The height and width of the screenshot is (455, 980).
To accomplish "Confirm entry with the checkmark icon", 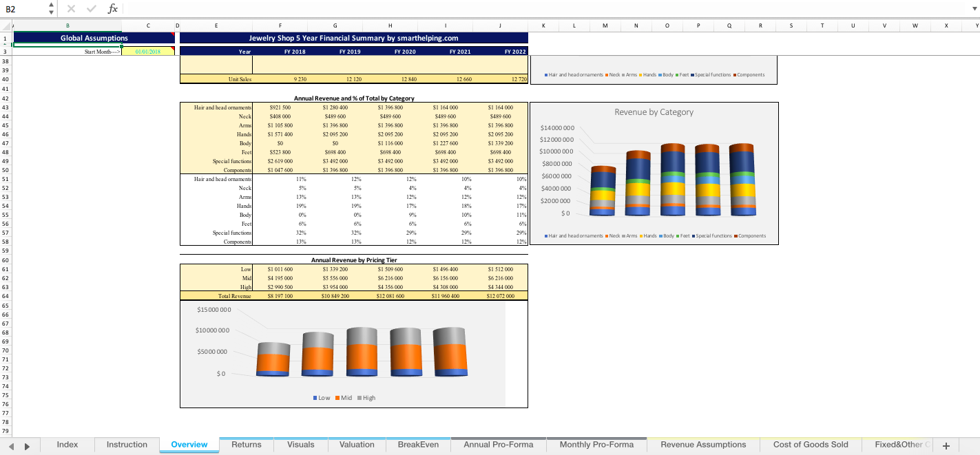I will pos(90,8).
